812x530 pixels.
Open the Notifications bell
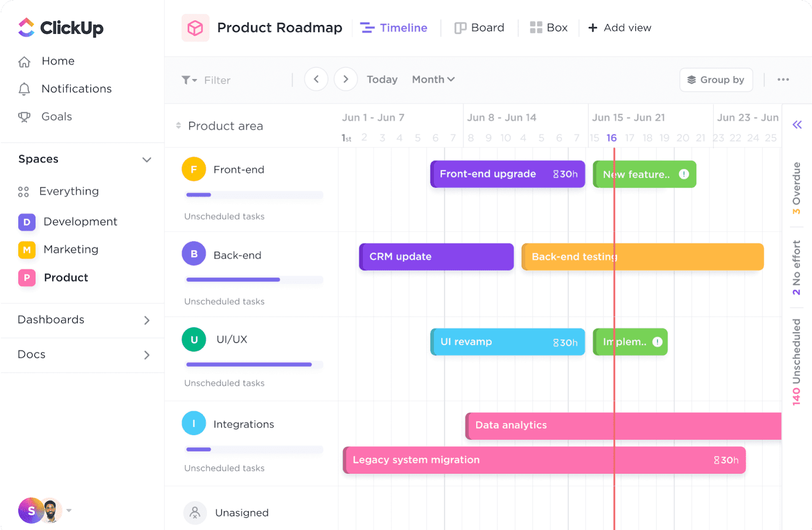click(24, 89)
